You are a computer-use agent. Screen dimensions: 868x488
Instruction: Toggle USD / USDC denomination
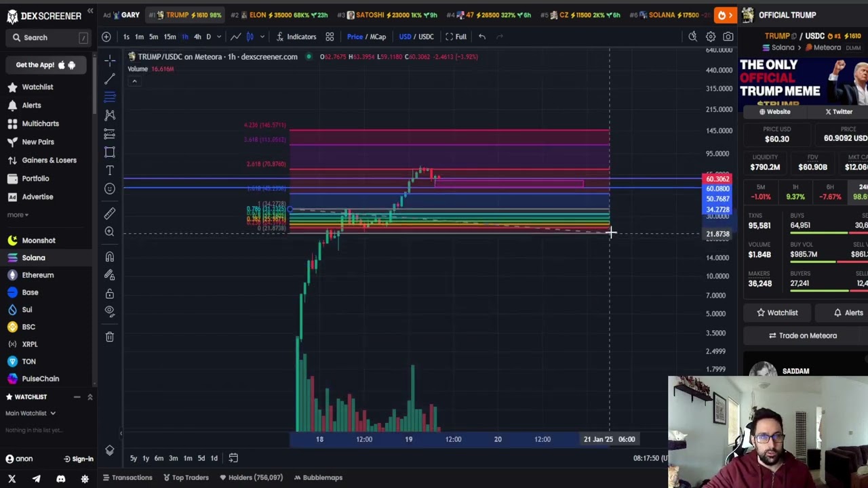click(x=416, y=37)
